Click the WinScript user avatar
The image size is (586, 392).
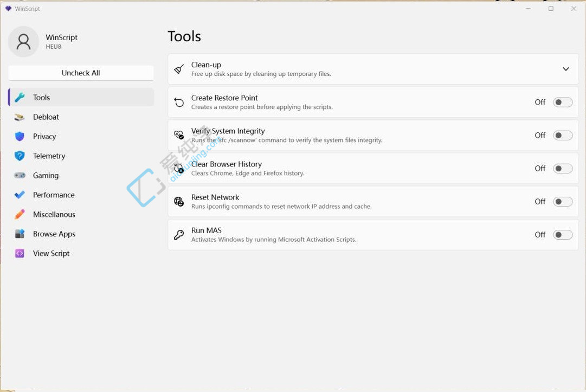coord(23,42)
